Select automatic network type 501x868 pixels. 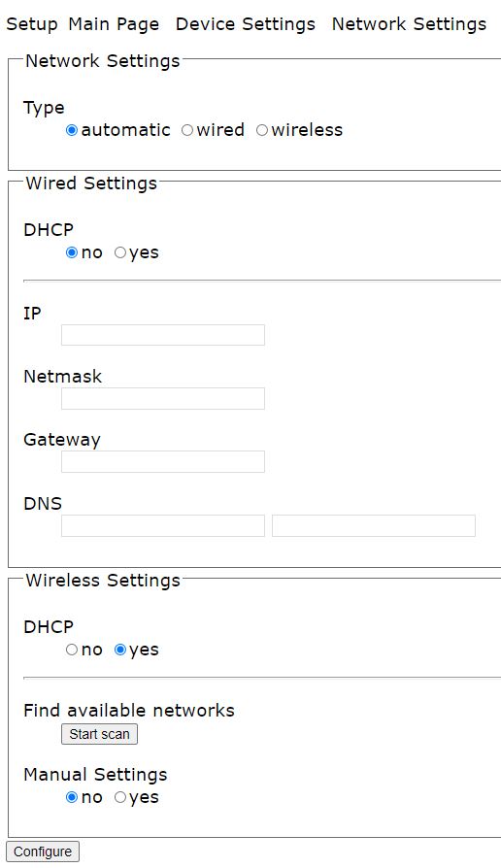tap(72, 130)
